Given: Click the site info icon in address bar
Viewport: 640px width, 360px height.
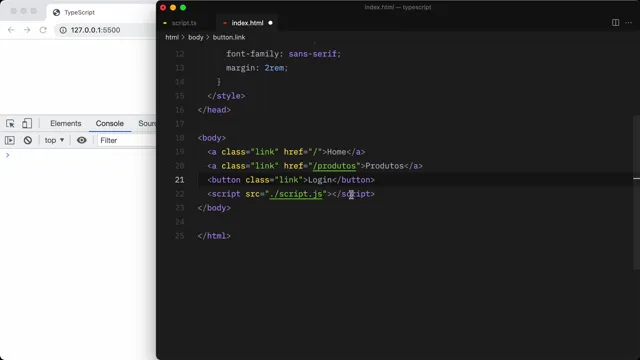Looking at the screenshot, I should click(x=63, y=30).
